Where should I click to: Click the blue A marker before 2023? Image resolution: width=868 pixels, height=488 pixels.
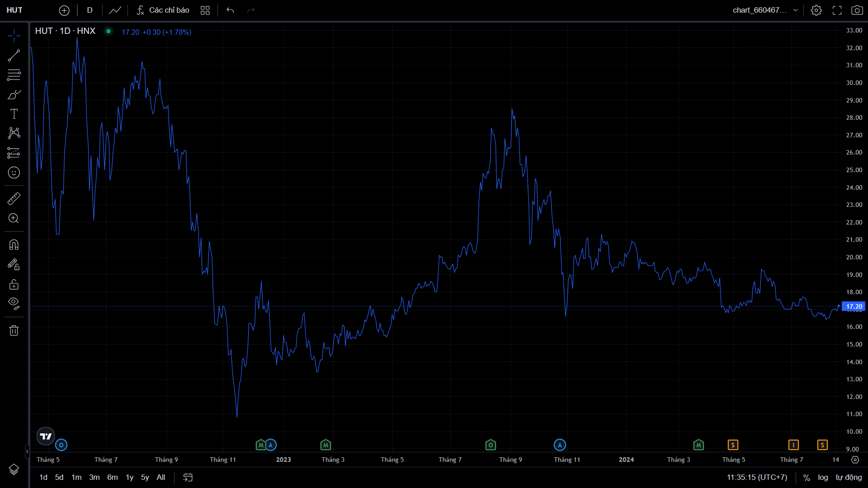click(x=271, y=445)
